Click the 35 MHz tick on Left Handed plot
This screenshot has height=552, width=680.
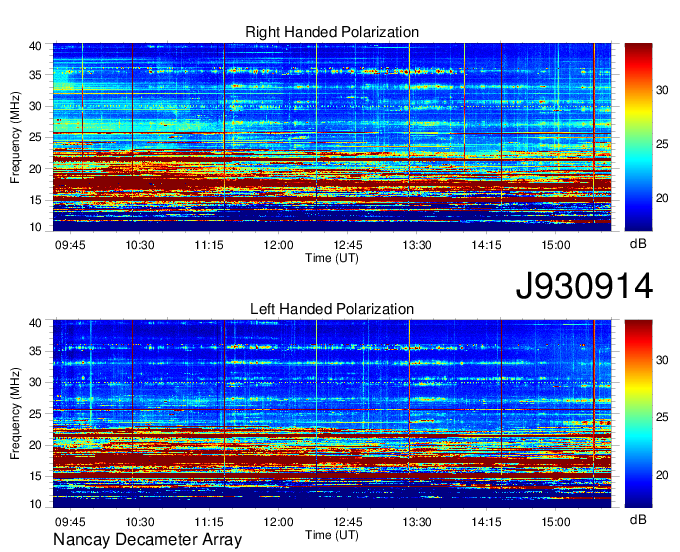coord(35,352)
